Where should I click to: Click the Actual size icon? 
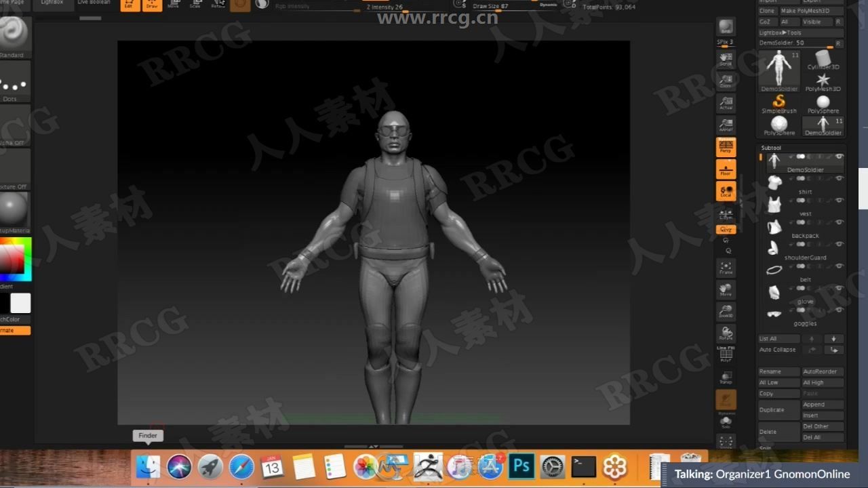tap(726, 103)
